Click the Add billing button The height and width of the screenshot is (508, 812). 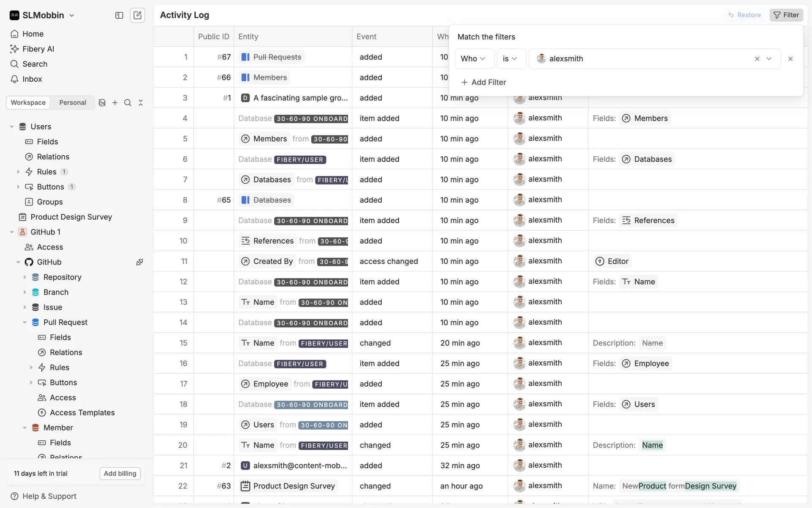coord(120,473)
